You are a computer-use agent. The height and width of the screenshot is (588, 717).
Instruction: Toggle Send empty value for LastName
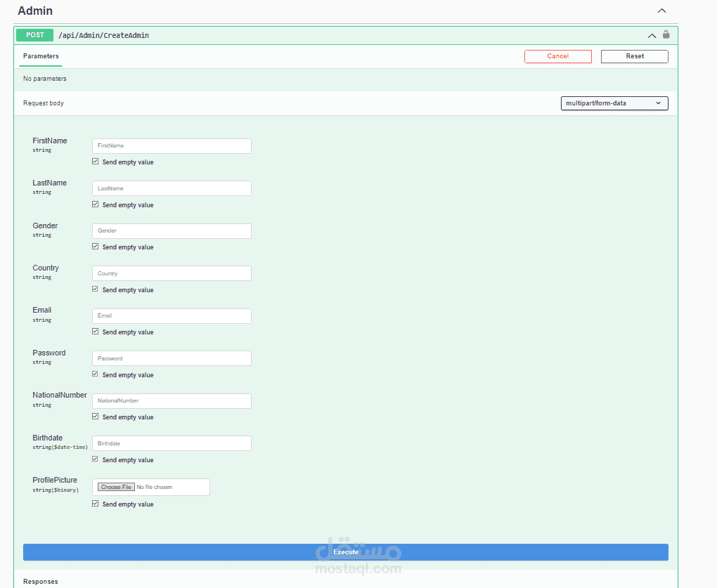click(95, 204)
